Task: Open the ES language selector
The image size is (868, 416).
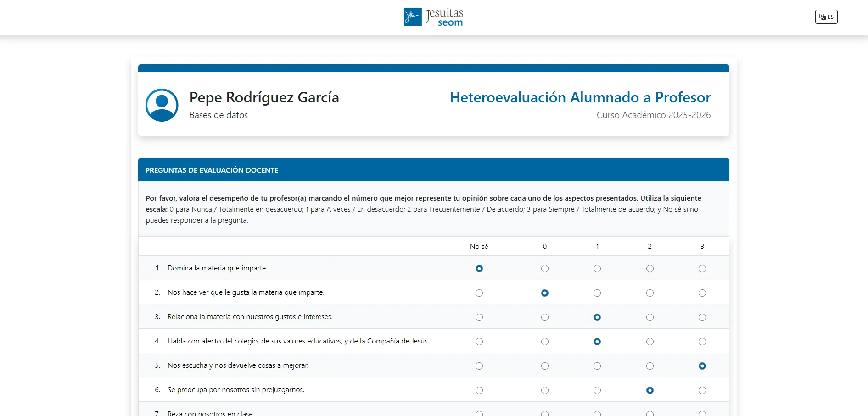Action: pos(826,17)
